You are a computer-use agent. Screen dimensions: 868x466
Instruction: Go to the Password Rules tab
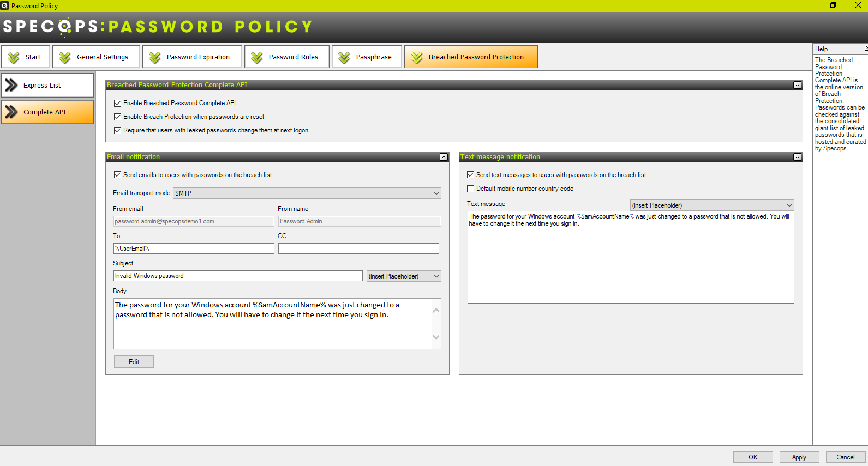tap(287, 57)
